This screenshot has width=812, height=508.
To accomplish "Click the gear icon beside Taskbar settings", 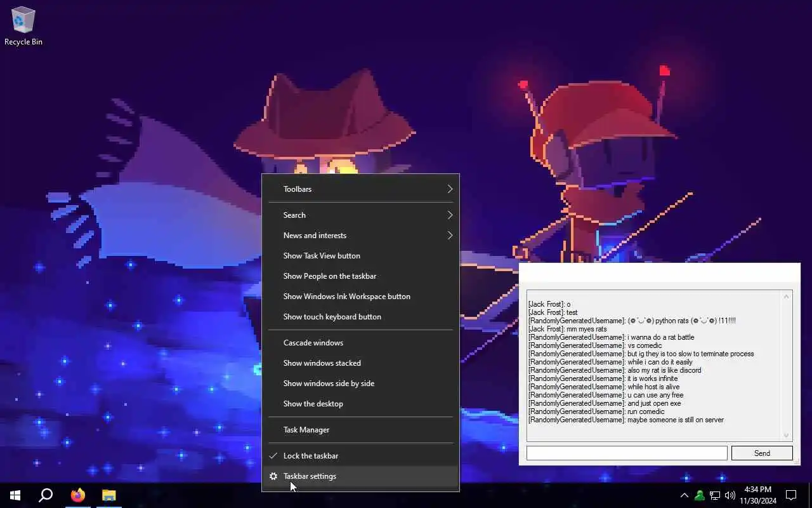I will coord(273,476).
